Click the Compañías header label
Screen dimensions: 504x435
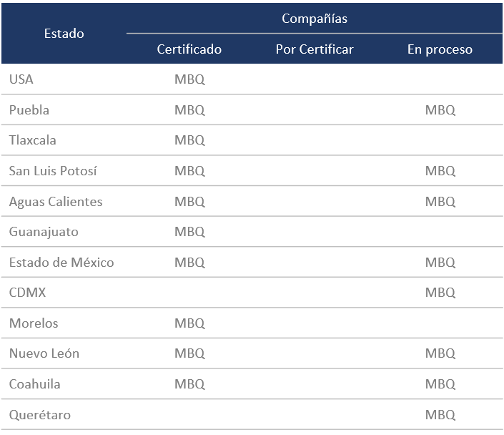point(315,19)
